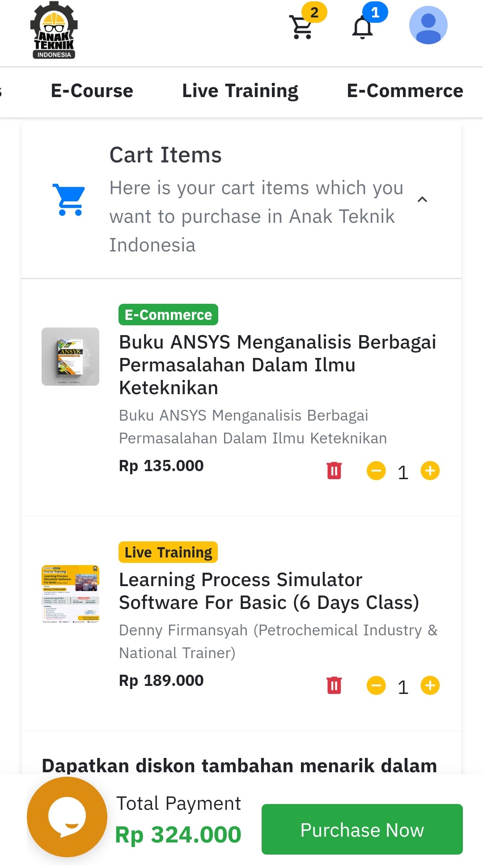Open the user profile avatar

click(428, 25)
